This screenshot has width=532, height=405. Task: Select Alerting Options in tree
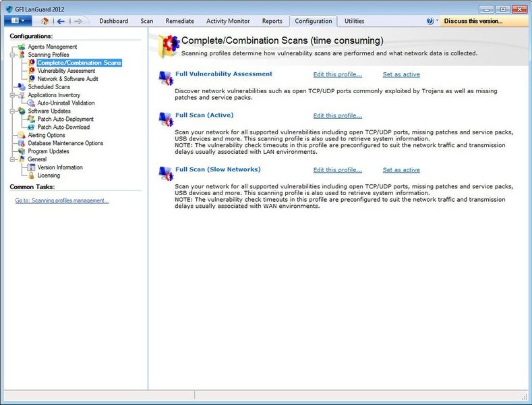click(x=46, y=135)
